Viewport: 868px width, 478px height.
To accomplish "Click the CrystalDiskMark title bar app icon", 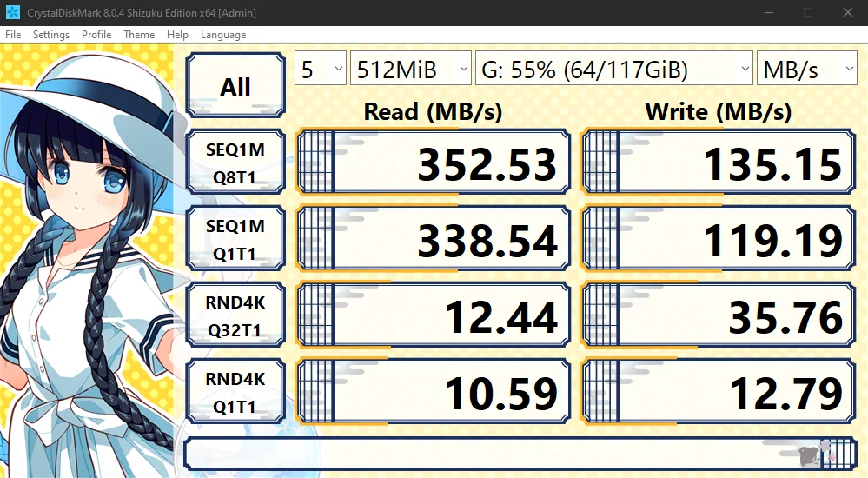I will (13, 12).
